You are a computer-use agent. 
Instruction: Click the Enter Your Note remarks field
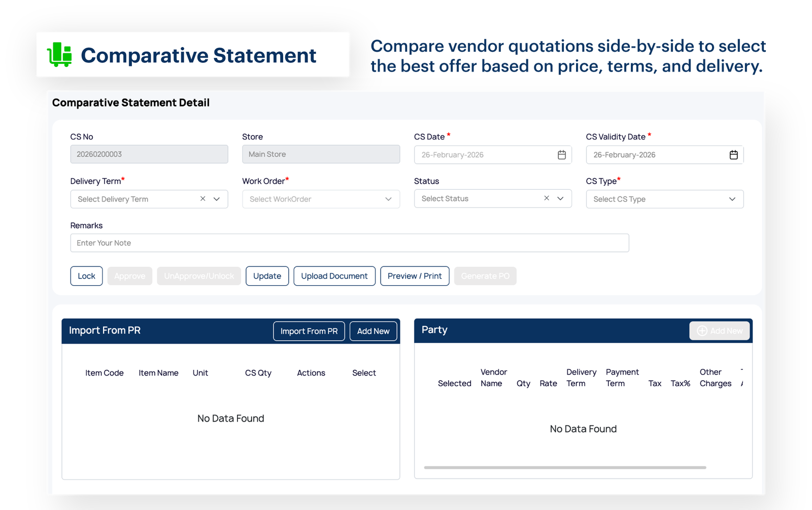(349, 243)
